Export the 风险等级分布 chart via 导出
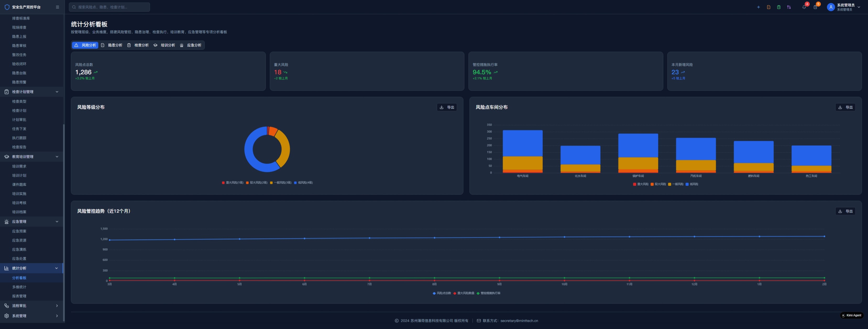868x329 pixels. [x=447, y=107]
